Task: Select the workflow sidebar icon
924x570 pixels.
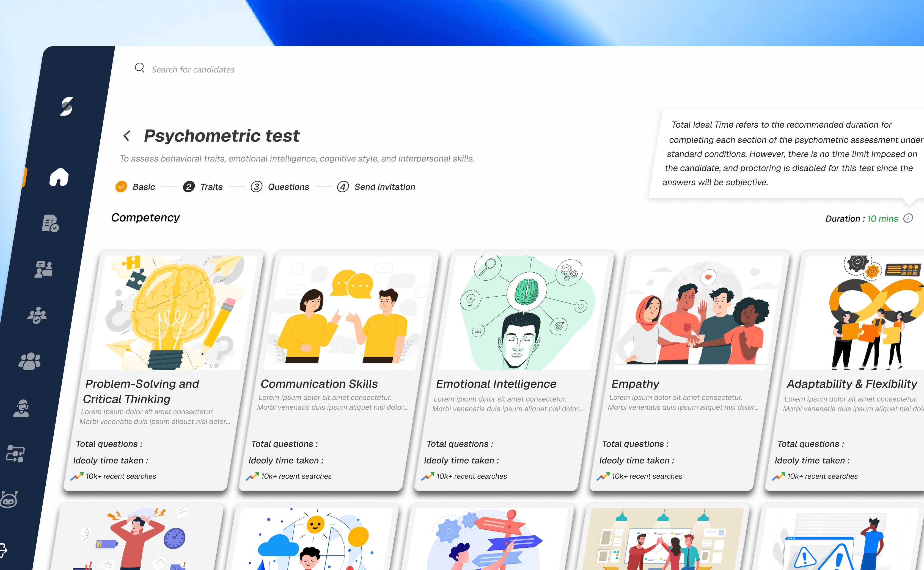Action: tap(15, 453)
